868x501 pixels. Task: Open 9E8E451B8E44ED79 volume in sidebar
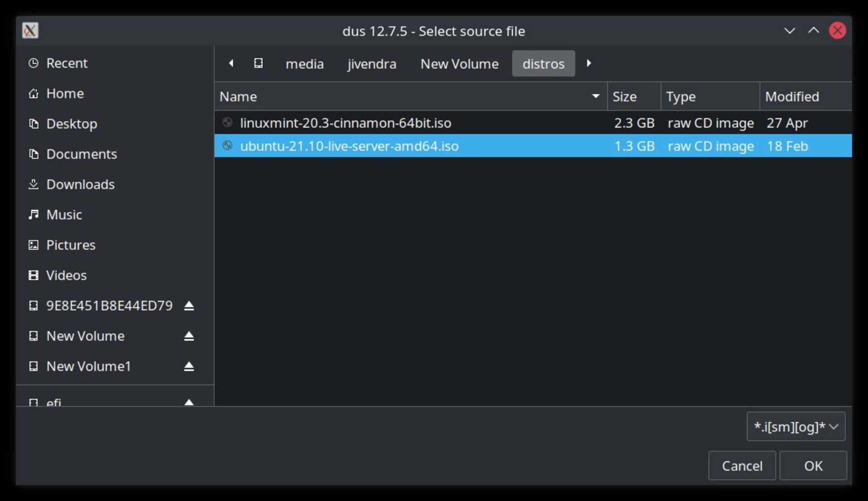(109, 306)
